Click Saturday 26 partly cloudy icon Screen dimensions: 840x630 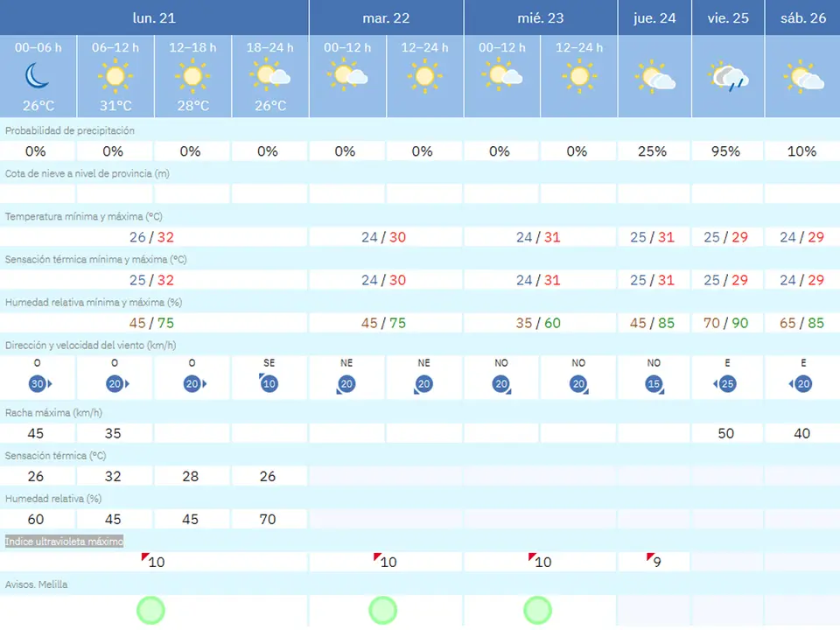[x=803, y=77]
